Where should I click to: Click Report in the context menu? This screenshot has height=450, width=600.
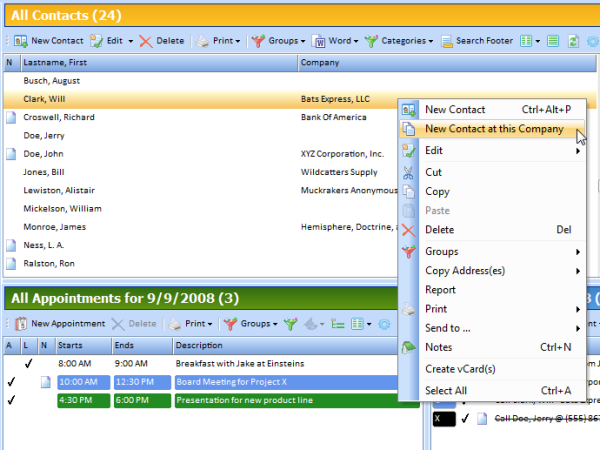[x=492, y=290]
